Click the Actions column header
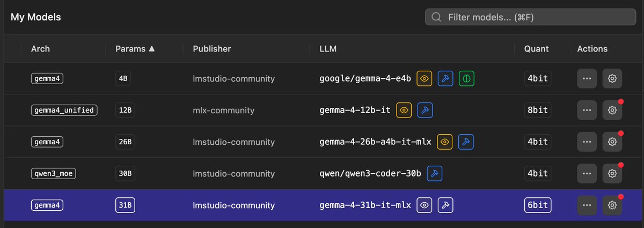 (592, 49)
